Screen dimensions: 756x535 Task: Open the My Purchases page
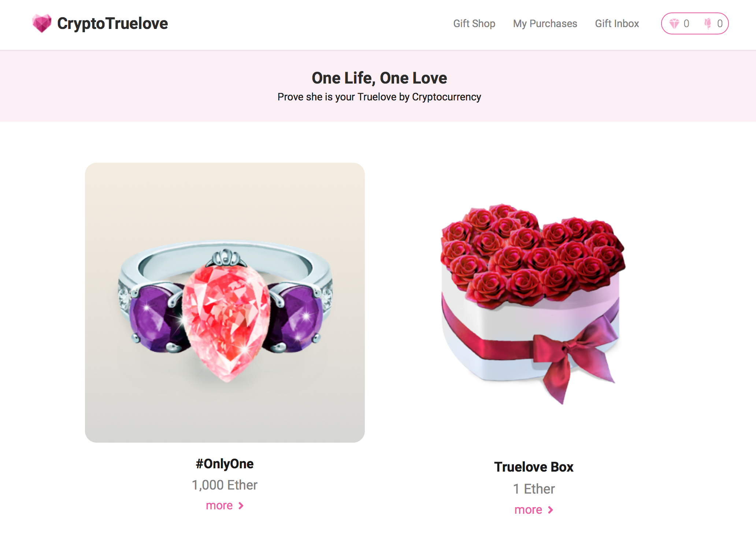(545, 23)
